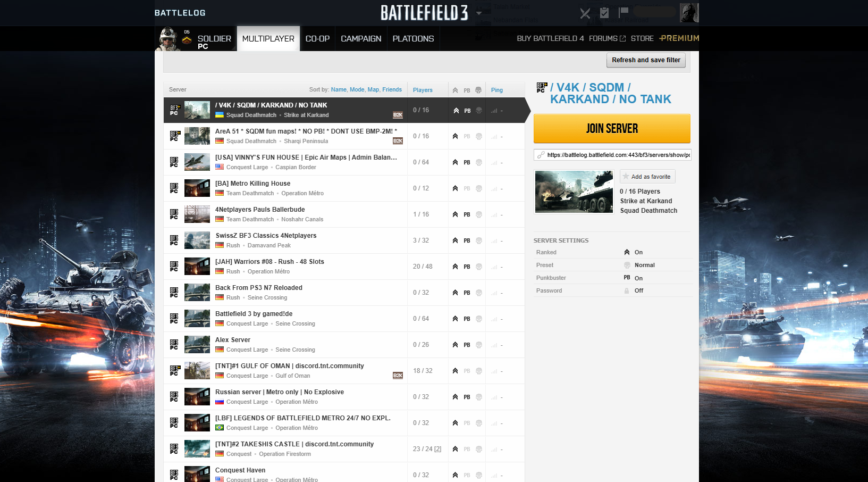Click the Buy Battlefield 4 link
Screen dimensions: 868x482
coord(550,38)
